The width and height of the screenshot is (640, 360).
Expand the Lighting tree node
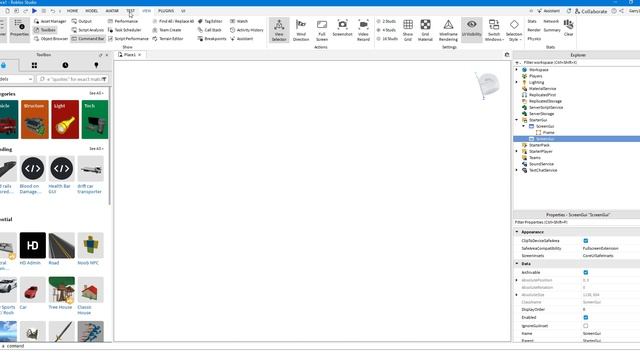pyautogui.click(x=517, y=82)
